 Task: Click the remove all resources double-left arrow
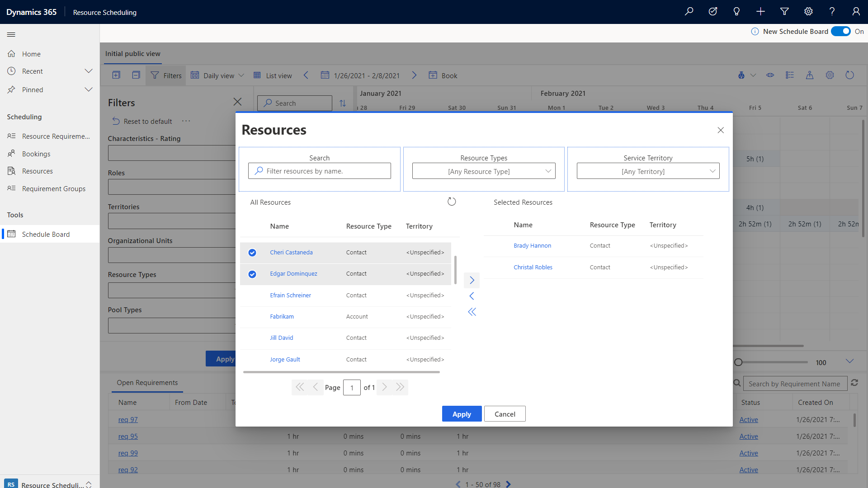point(472,312)
